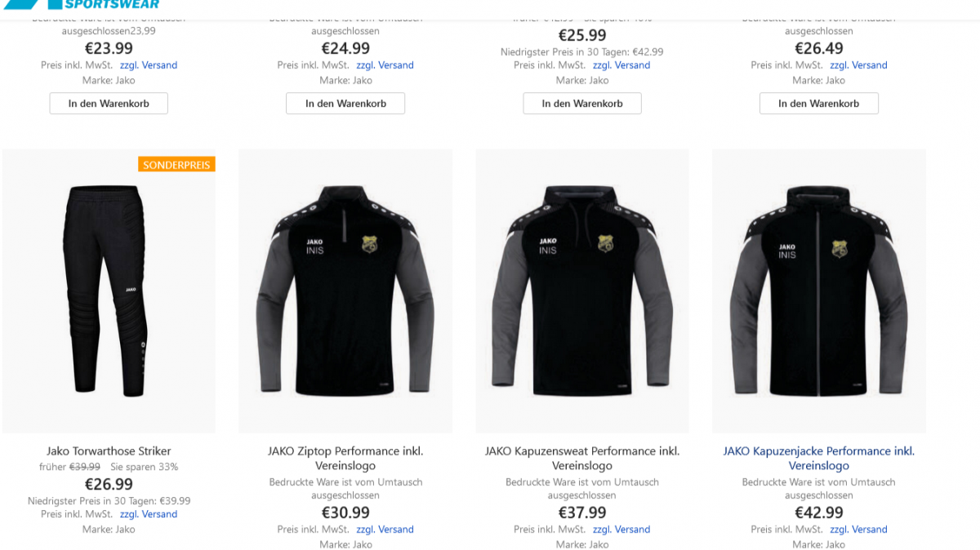Image resolution: width=980 pixels, height=550 pixels.
Task: Open JAKO Ziptop Performance inkl. Vereinslogo title
Action: (345, 458)
